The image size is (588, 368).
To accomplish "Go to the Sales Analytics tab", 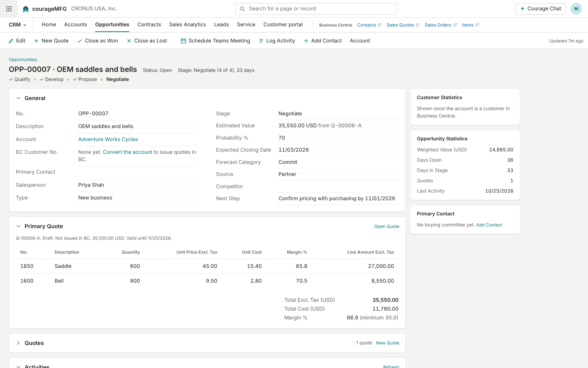I will [187, 25].
